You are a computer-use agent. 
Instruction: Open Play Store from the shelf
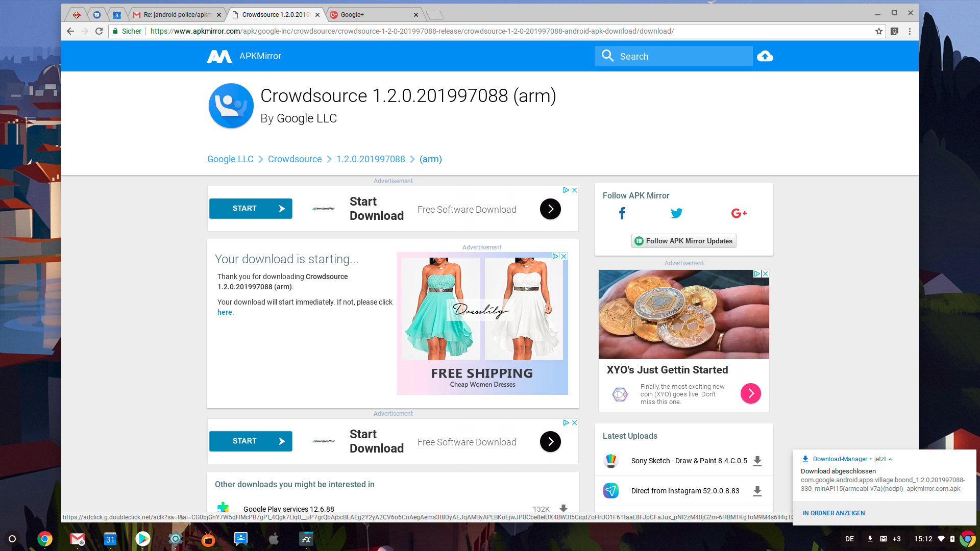click(x=143, y=539)
